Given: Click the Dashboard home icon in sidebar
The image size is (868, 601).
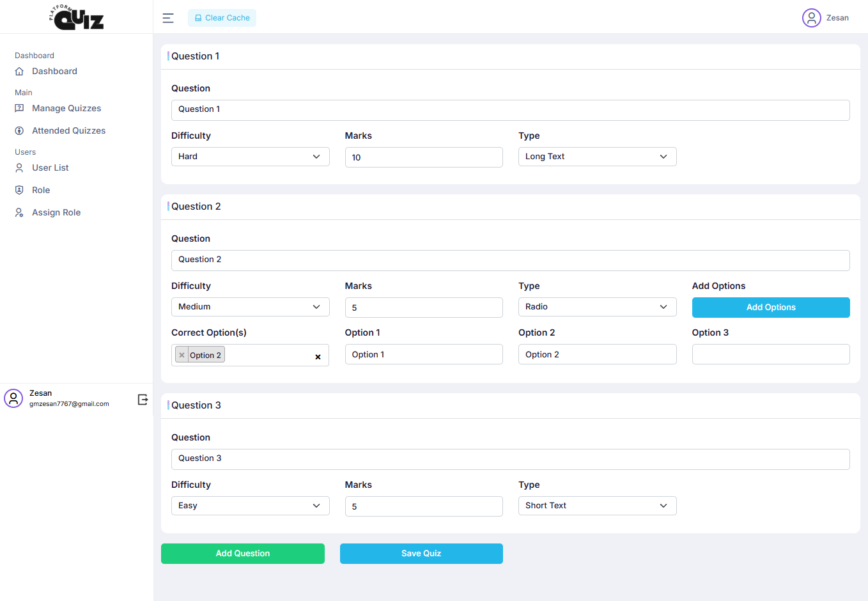Looking at the screenshot, I should point(19,72).
